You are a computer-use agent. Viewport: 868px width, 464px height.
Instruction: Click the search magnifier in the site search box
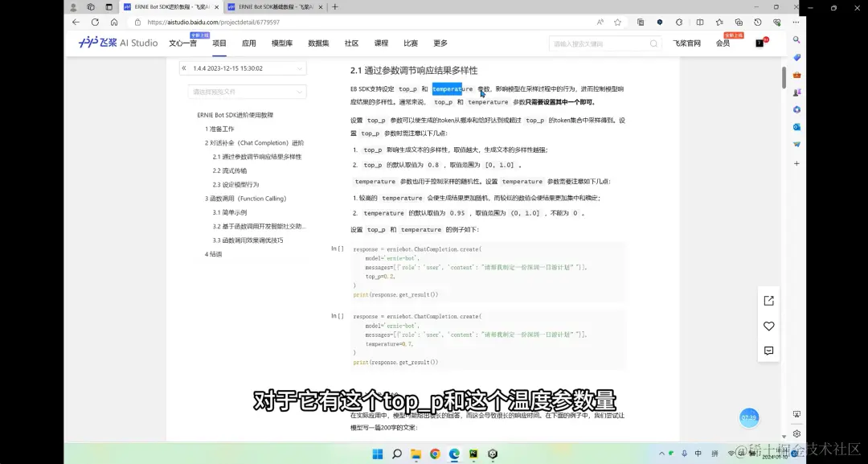[x=653, y=43]
